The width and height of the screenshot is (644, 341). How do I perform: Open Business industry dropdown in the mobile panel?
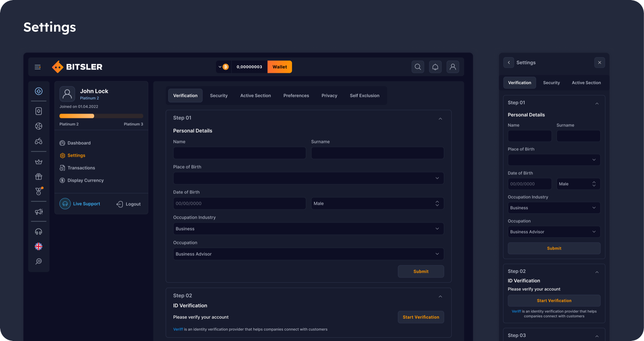pos(554,208)
